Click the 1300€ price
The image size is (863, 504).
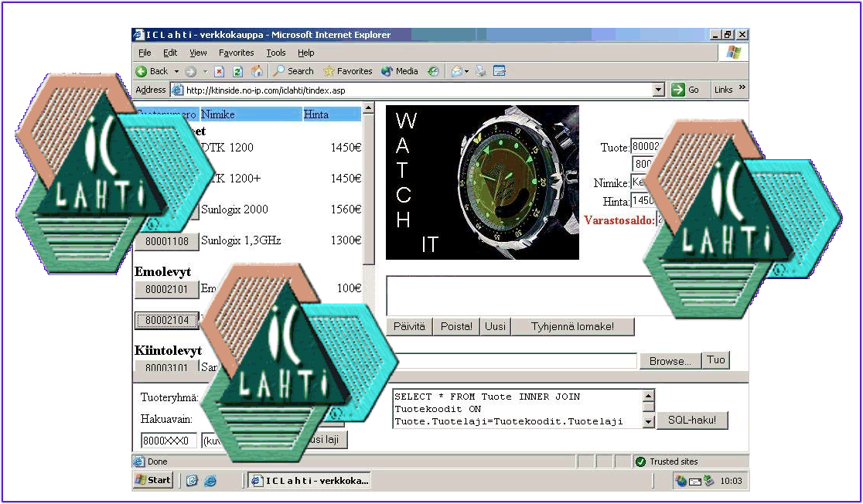click(346, 240)
